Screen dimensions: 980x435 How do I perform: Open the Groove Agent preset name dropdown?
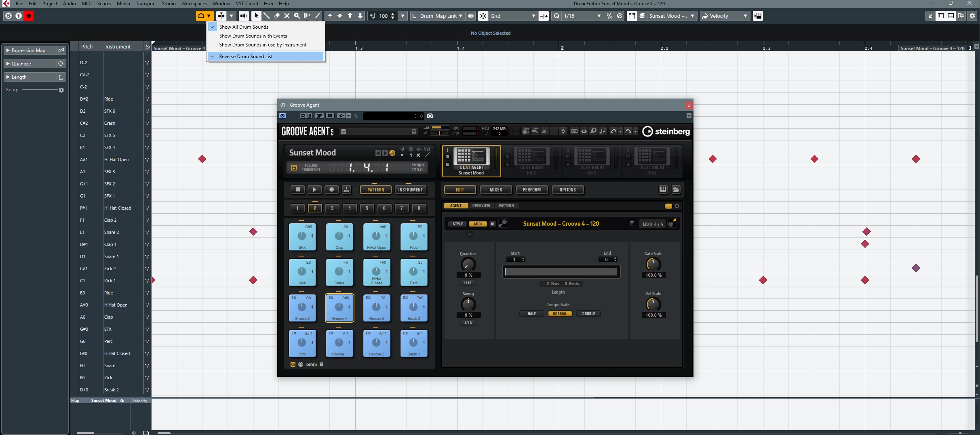coord(414,131)
